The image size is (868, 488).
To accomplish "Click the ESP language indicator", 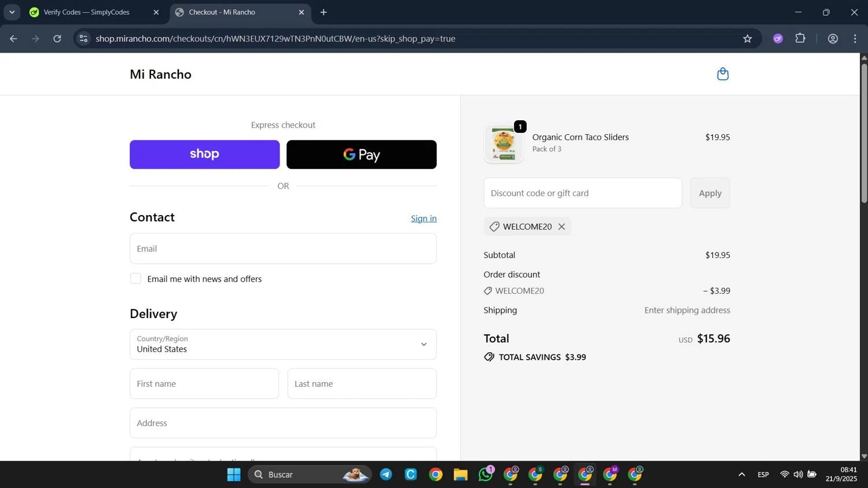I will (x=763, y=475).
